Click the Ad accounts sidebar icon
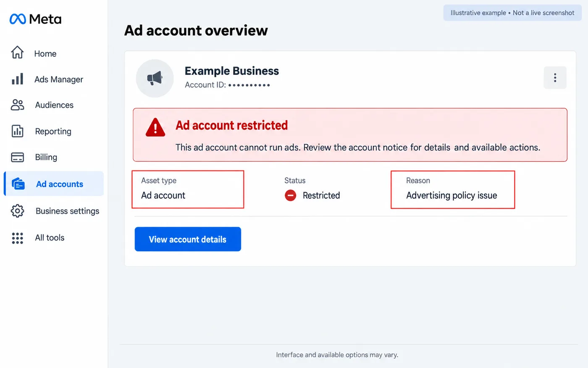This screenshot has height=368, width=588. [x=18, y=184]
